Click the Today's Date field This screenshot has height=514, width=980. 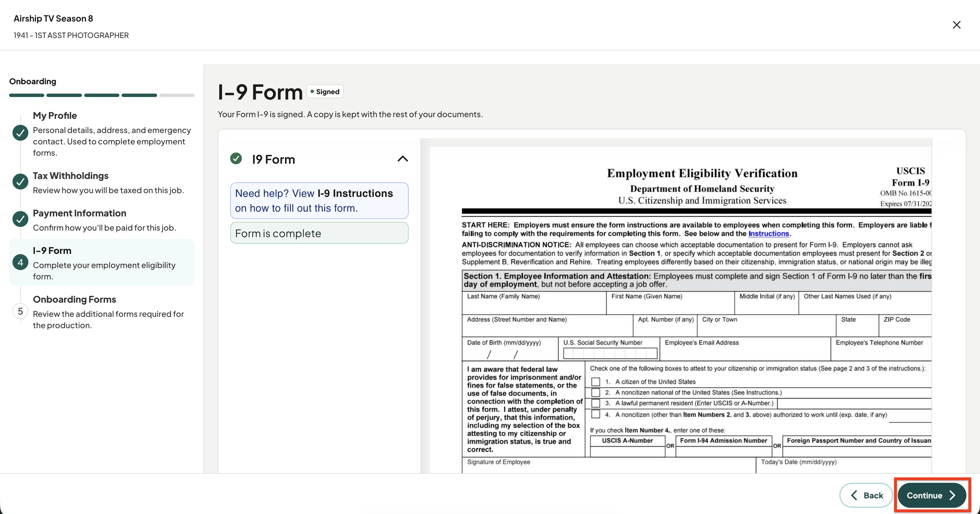[x=844, y=465]
